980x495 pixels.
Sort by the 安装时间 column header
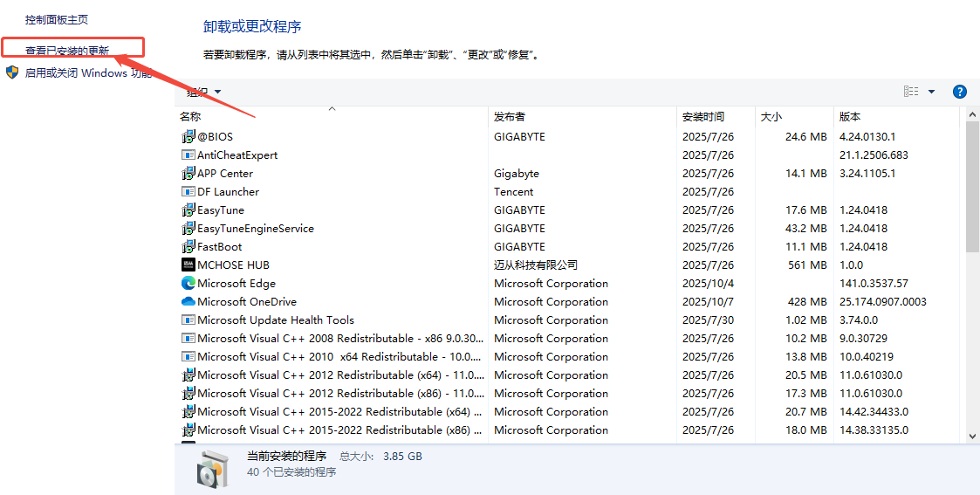point(702,117)
